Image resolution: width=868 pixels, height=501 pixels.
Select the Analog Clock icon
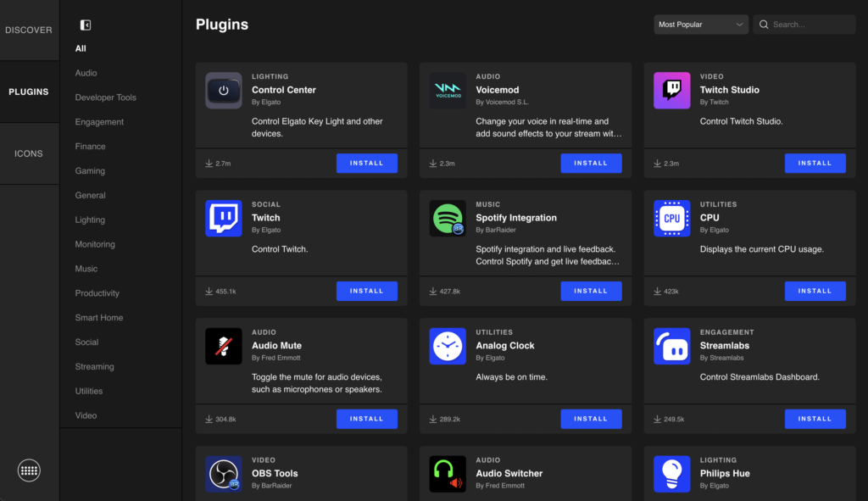pyautogui.click(x=448, y=347)
